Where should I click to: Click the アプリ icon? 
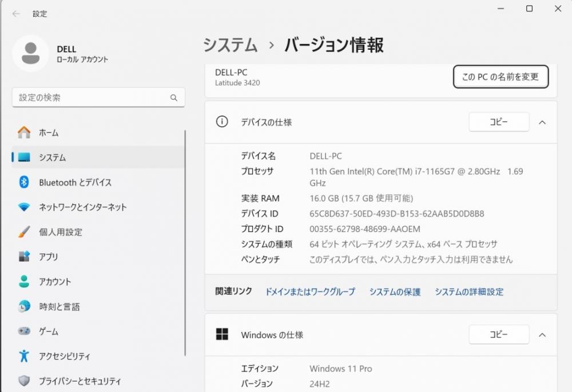[24, 257]
